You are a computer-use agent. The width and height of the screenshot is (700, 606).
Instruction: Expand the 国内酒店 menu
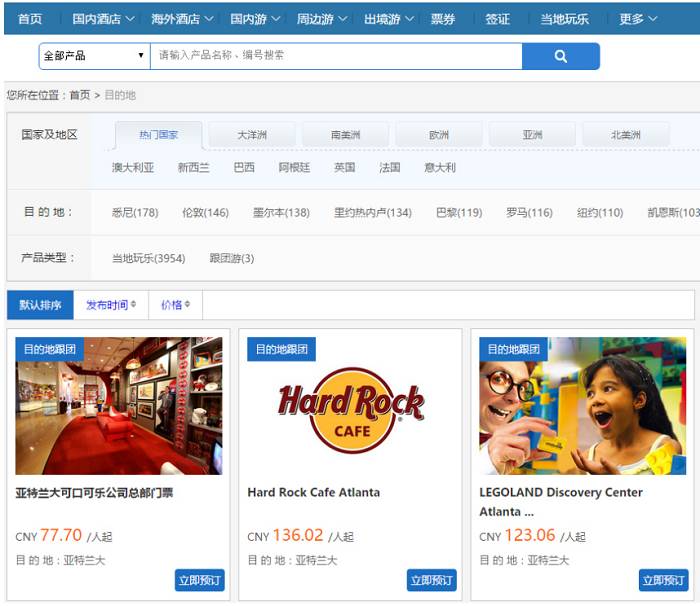103,19
